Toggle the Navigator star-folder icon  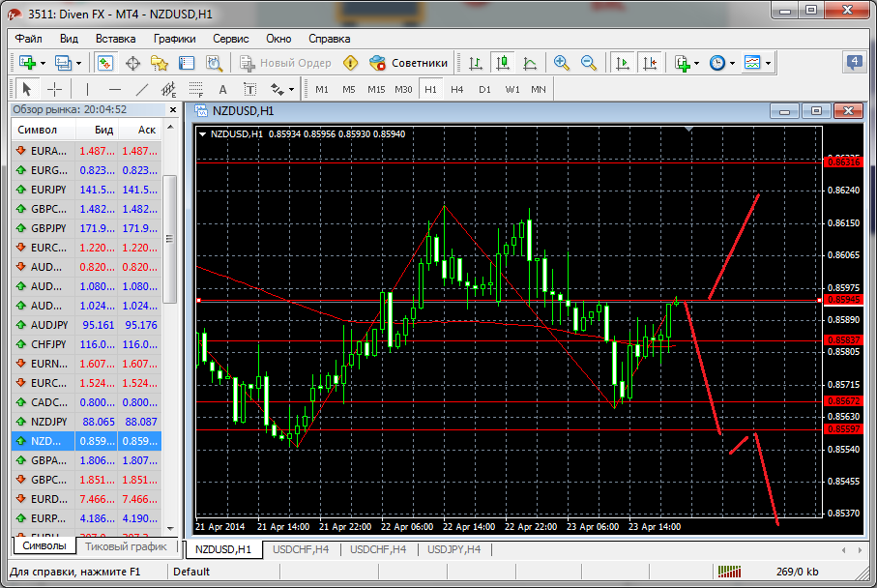pos(160,63)
